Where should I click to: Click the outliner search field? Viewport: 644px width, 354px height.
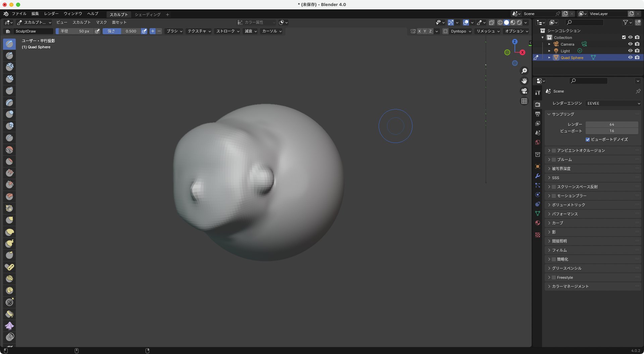[x=584, y=22]
